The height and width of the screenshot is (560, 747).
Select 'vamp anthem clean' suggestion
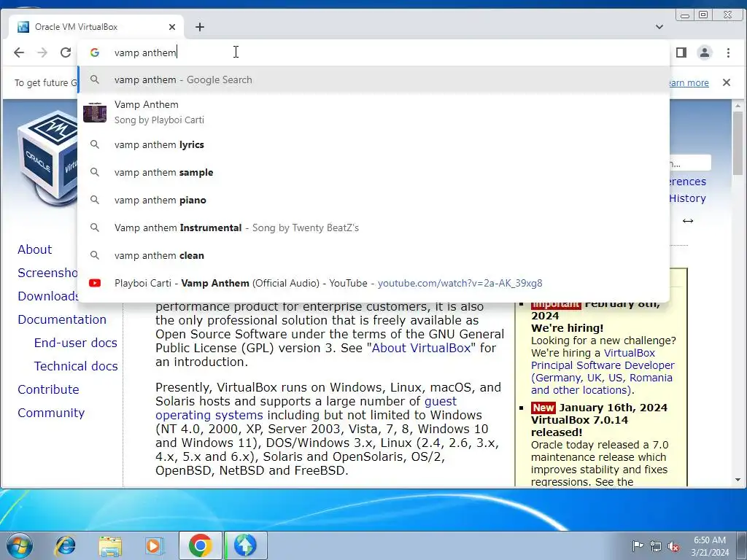pos(373,255)
